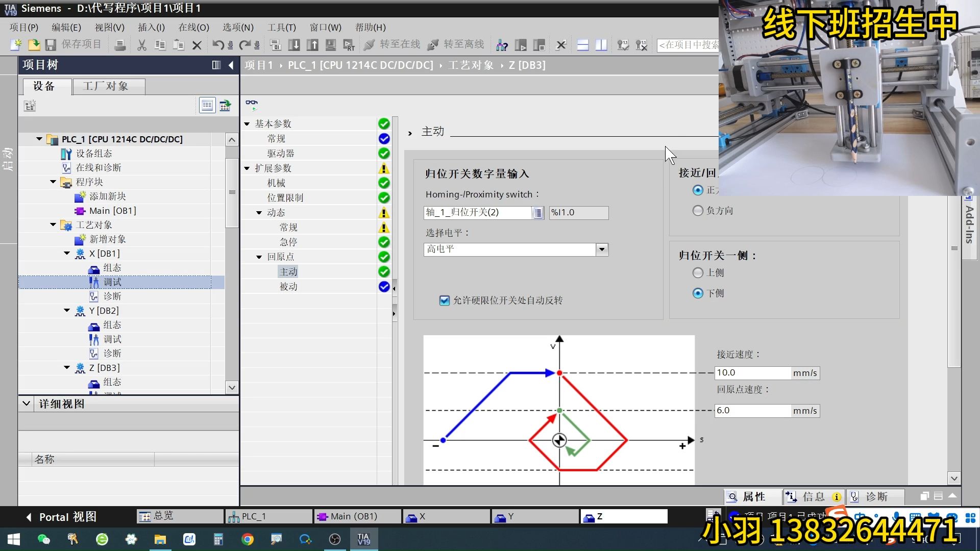
Task: Disable the 允许硬限位开关处自动反转 checkbox
Action: (x=445, y=300)
